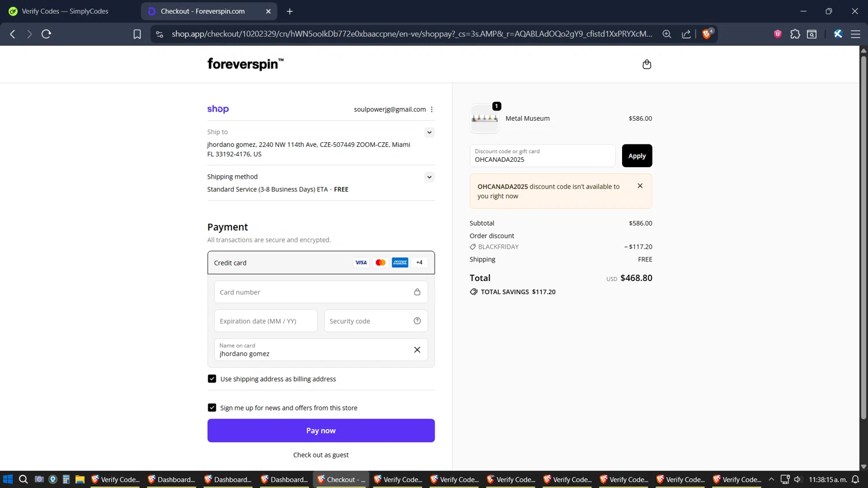Click the BLACKFRIDAY discount tag
Image resolution: width=868 pixels, height=488 pixels.
pos(494,247)
